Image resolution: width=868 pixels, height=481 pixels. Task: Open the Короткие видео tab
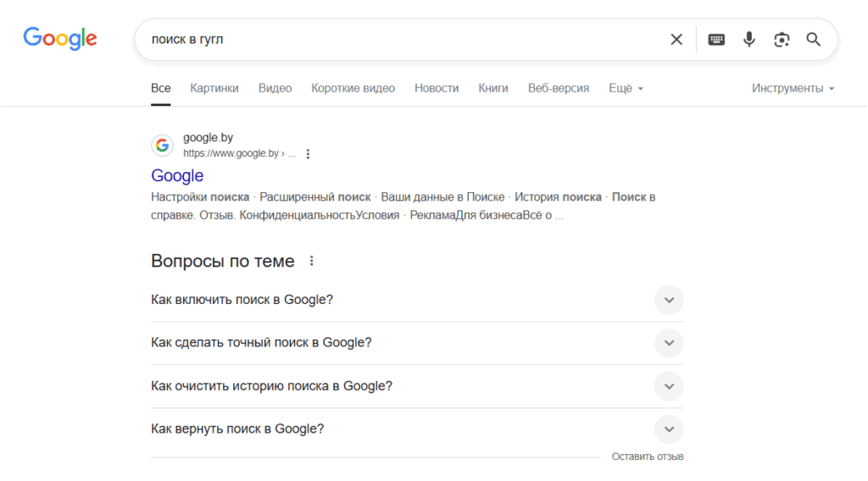353,88
